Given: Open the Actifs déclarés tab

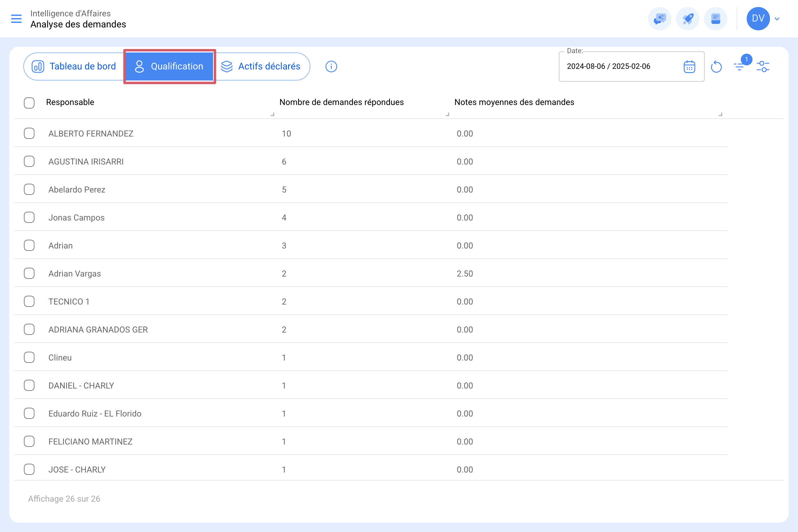Looking at the screenshot, I should coord(261,66).
